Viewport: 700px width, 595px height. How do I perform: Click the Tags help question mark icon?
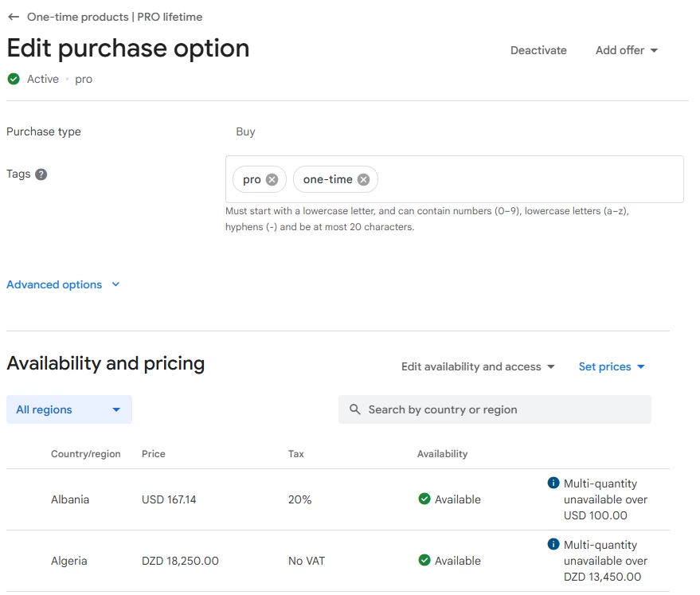[41, 174]
